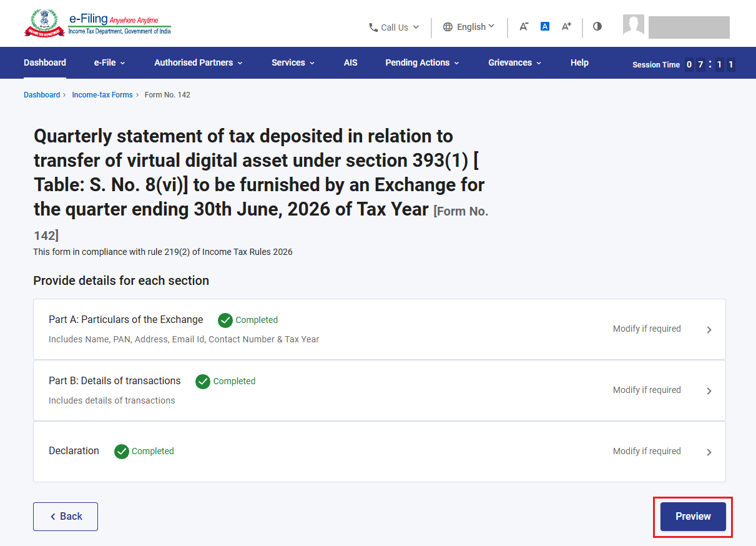
Task: Go to the AIS menu item
Action: pyautogui.click(x=351, y=62)
